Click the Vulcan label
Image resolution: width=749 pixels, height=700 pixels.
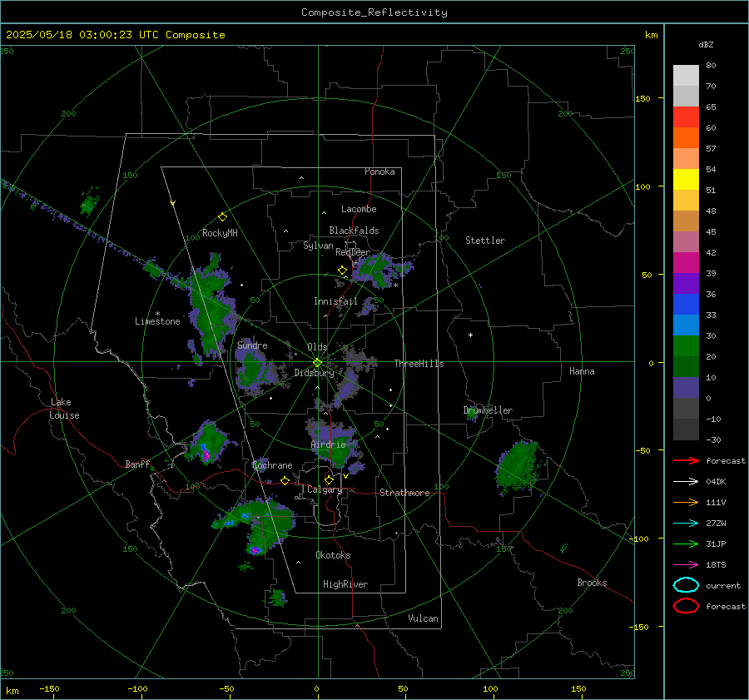click(x=424, y=618)
